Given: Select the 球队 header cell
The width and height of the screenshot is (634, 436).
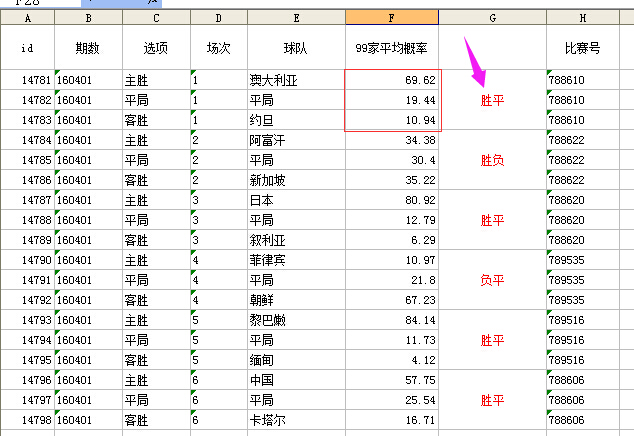Looking at the screenshot, I should point(295,47).
